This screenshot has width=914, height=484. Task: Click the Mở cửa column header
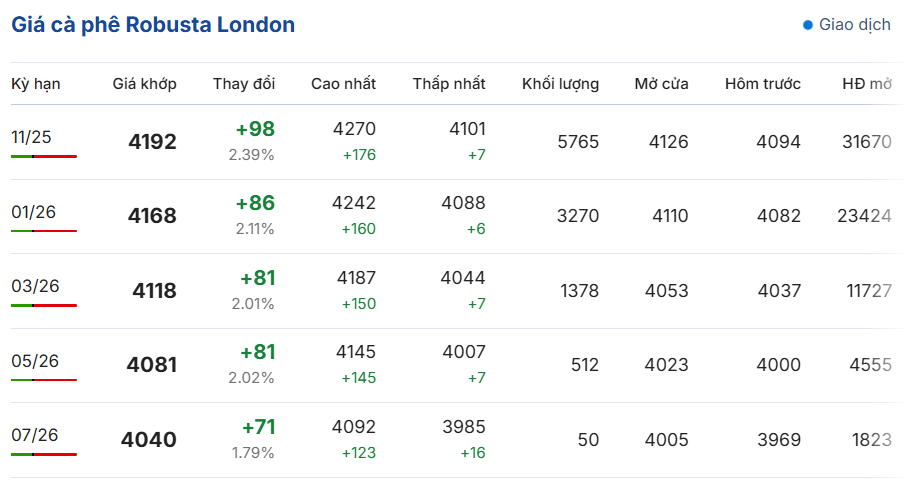coord(662,84)
